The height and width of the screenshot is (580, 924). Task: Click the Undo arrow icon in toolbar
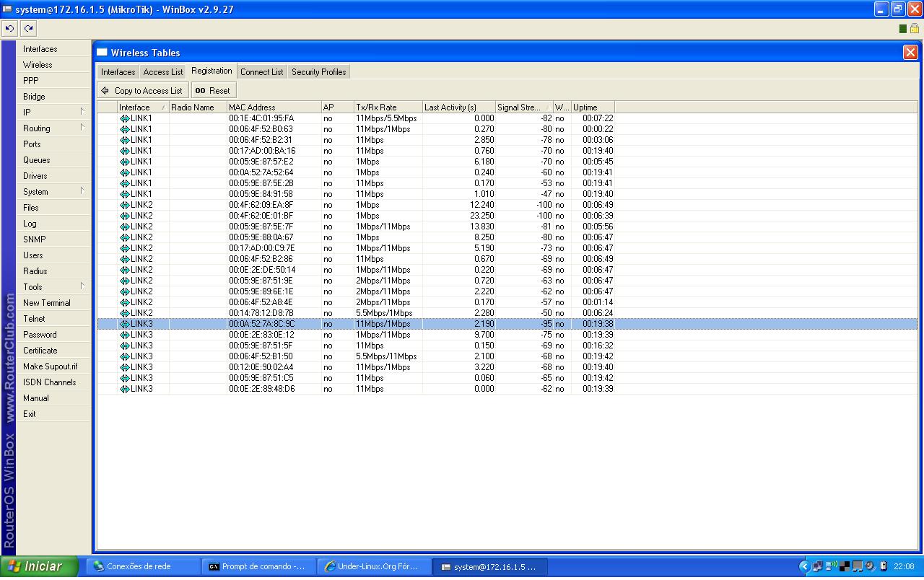pyautogui.click(x=9, y=29)
